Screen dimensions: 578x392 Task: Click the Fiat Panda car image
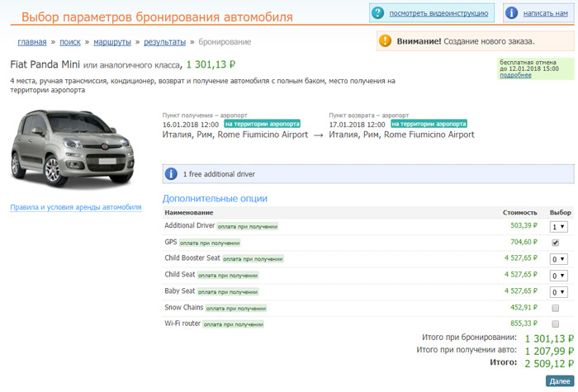click(73, 149)
